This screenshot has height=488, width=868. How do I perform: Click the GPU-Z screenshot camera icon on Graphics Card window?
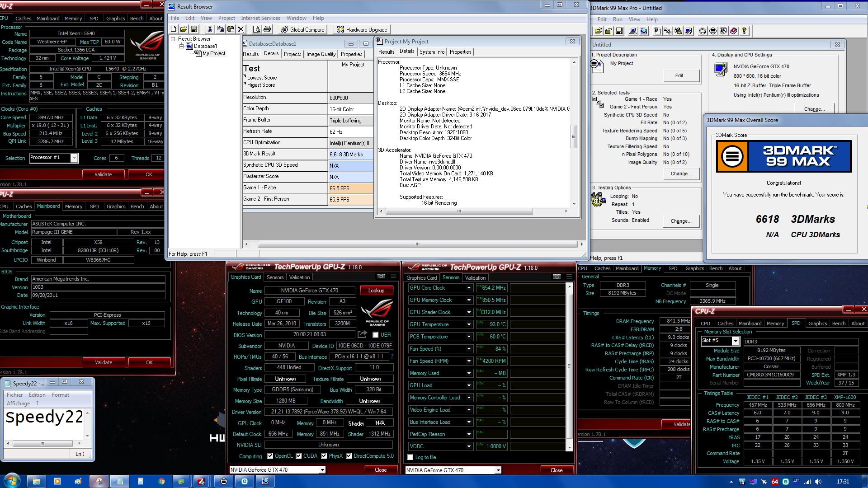tap(381, 277)
